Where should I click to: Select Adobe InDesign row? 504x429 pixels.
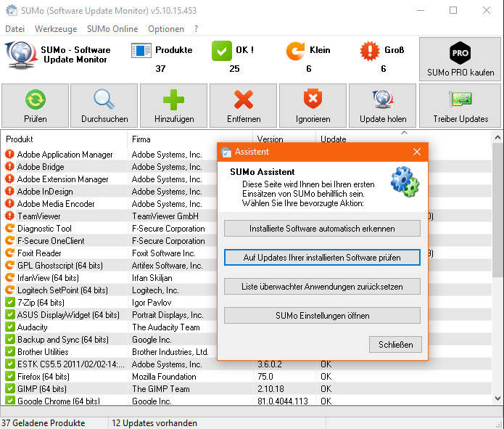point(110,192)
